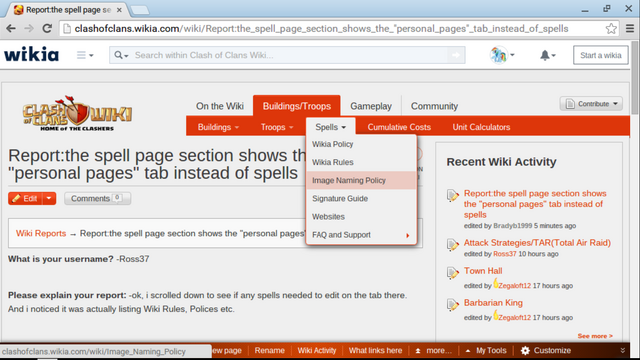The height and width of the screenshot is (360, 640).
Task: Click edit icon beside Attack Strategies
Action: (452, 244)
